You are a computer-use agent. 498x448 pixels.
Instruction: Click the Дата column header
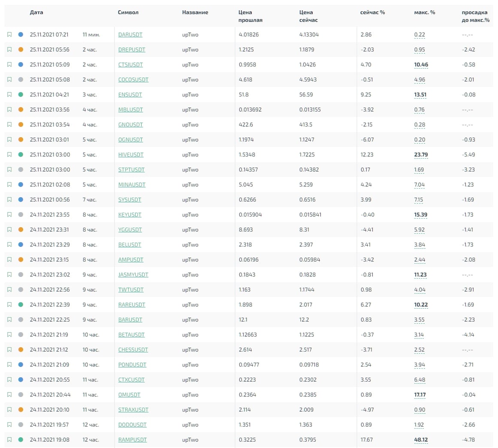36,12
